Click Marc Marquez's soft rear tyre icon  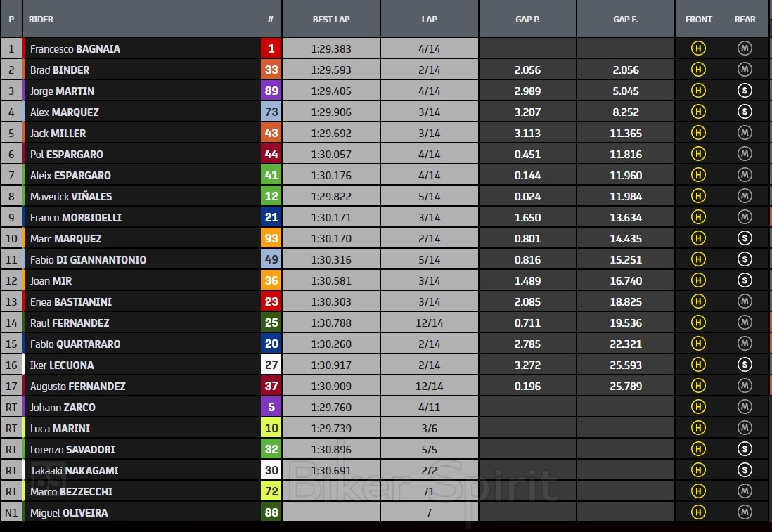coord(745,238)
